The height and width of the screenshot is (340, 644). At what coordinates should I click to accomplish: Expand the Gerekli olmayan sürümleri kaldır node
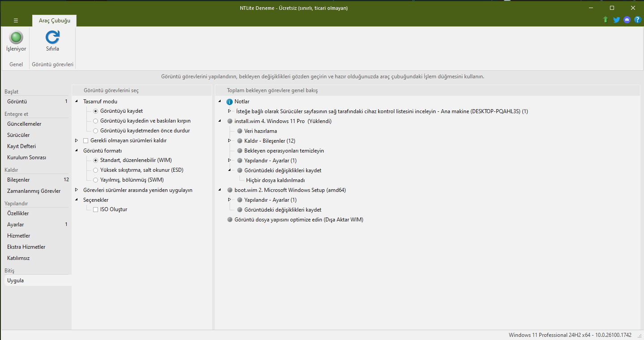coord(77,140)
